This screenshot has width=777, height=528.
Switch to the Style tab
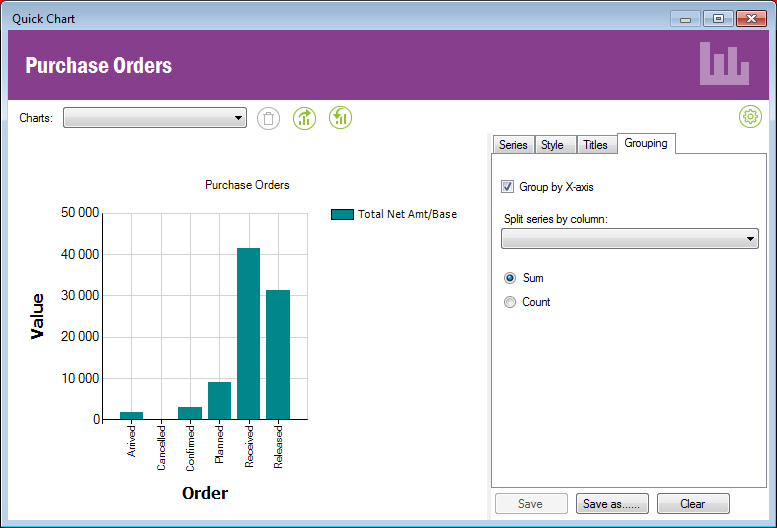(552, 145)
